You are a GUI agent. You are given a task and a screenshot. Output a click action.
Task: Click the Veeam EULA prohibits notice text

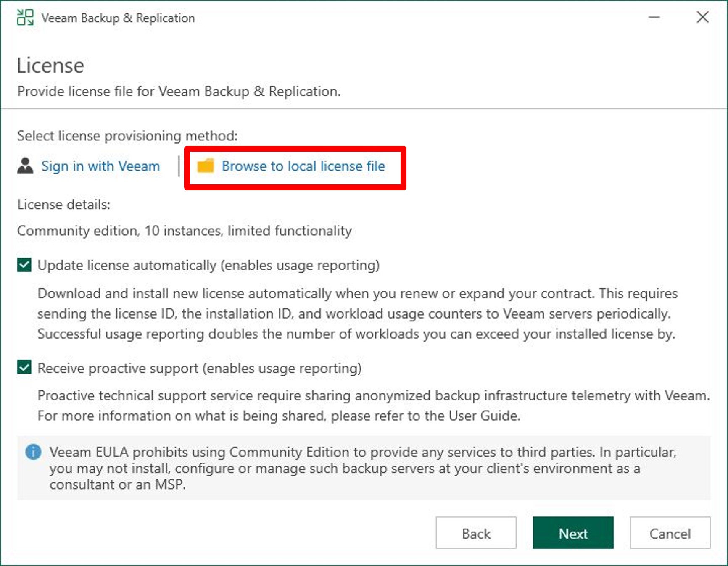363,468
